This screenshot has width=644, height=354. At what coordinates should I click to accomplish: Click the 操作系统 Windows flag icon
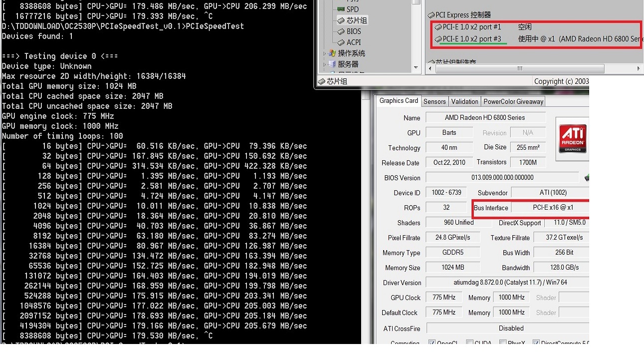(332, 53)
